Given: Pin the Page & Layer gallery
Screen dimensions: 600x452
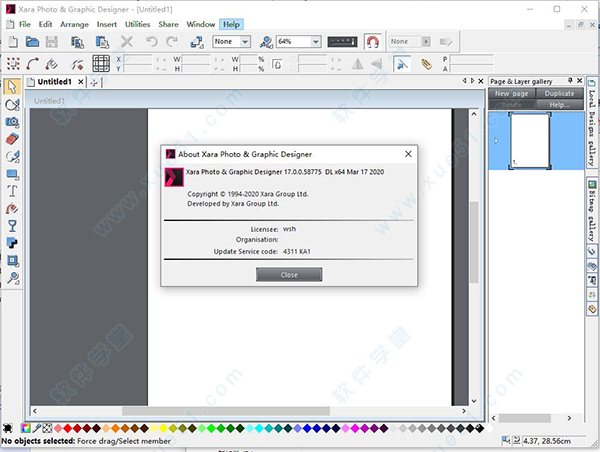Looking at the screenshot, I should click(570, 80).
